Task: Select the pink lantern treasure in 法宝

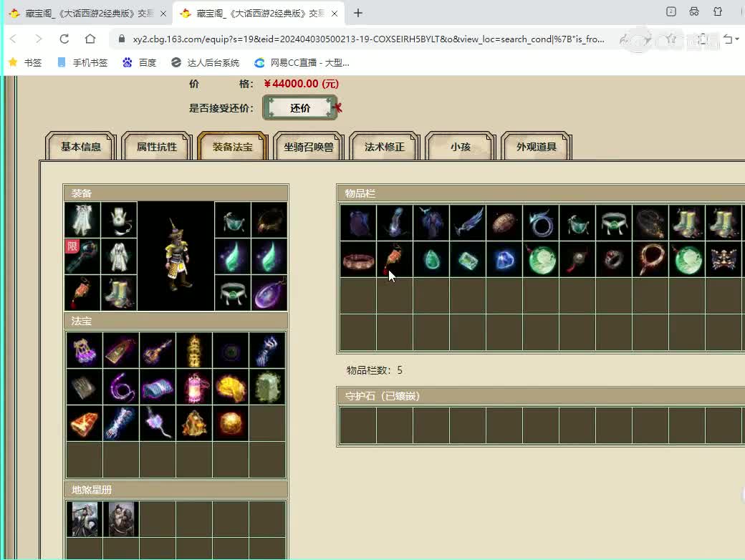Action: coord(194,387)
